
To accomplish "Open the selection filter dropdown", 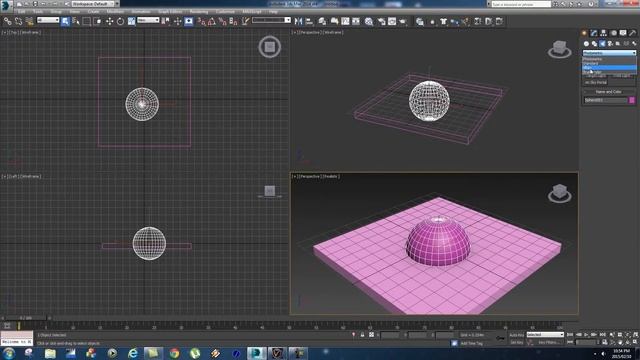I will [x=48, y=20].
